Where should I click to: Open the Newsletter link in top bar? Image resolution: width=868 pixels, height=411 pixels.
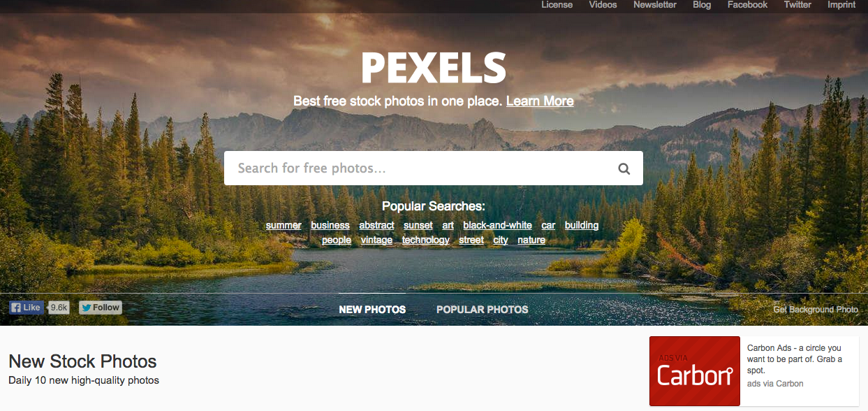[655, 5]
